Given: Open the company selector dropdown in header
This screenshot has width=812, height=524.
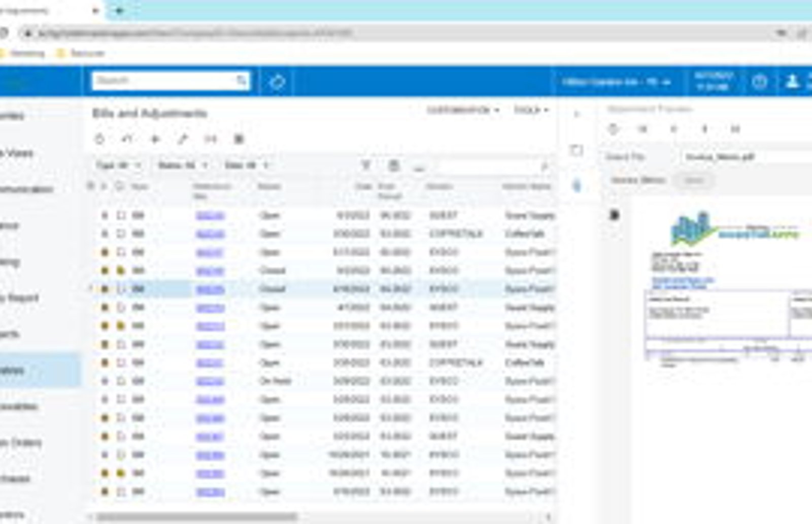Looking at the screenshot, I should click(x=616, y=82).
